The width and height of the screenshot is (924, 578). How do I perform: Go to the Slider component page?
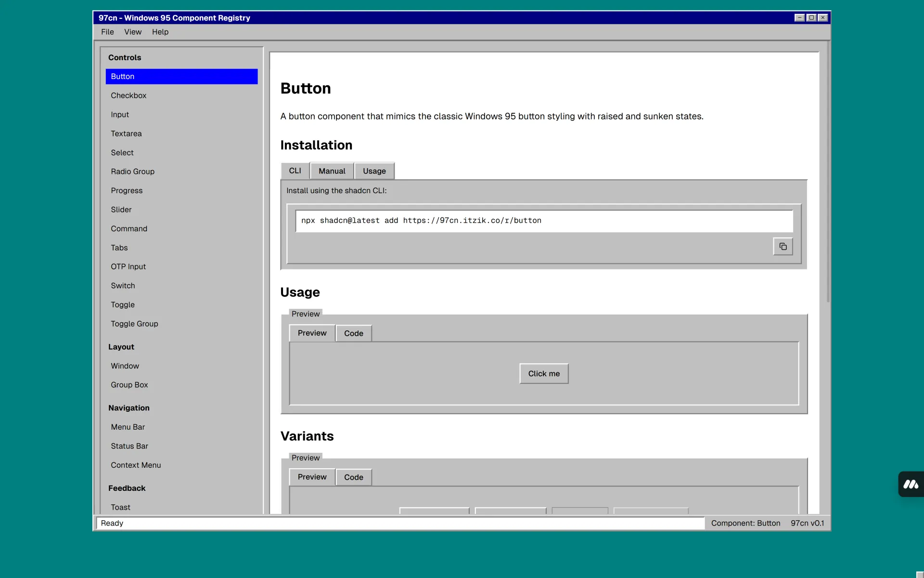[x=121, y=210]
